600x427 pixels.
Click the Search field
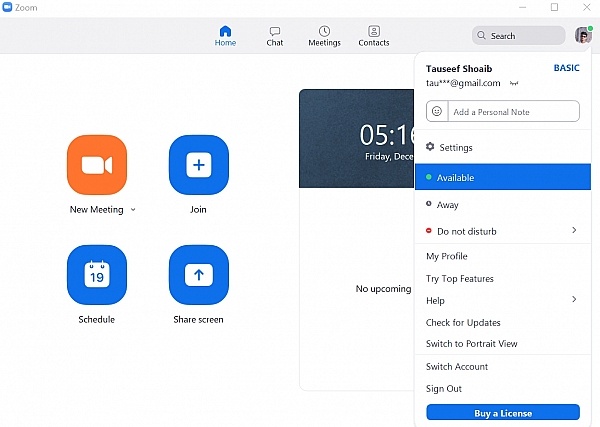click(x=518, y=36)
